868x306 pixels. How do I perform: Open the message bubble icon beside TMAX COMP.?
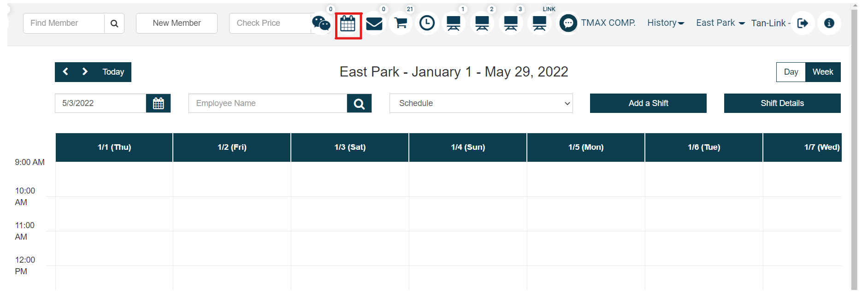[568, 23]
